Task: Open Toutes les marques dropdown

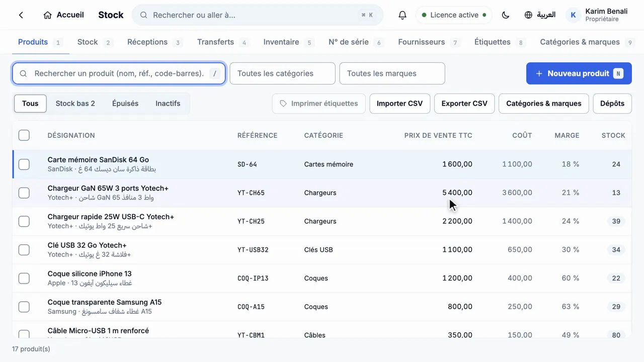Action: 392,73
